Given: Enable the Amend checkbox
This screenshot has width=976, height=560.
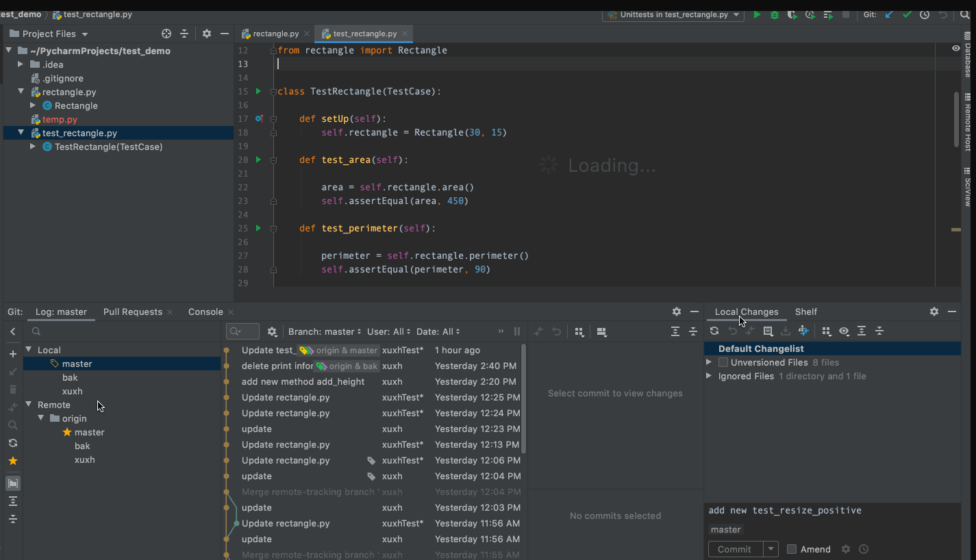Looking at the screenshot, I should 792,549.
